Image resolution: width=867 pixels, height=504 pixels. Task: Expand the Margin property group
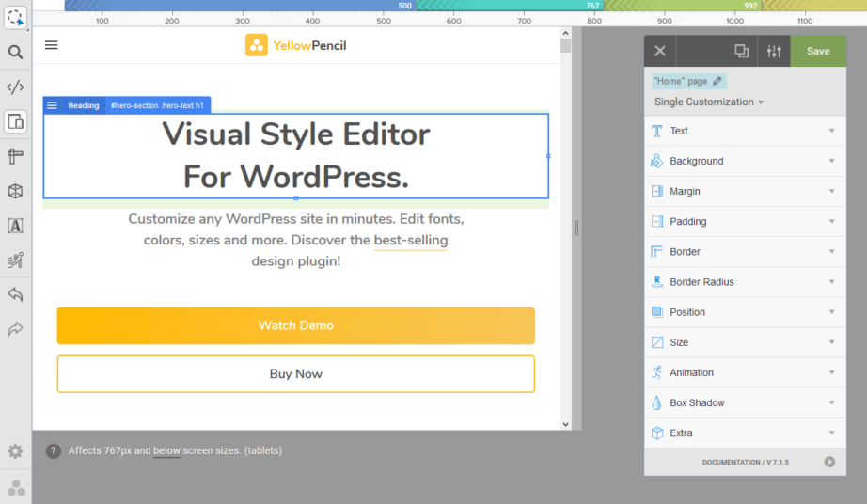[x=745, y=191]
